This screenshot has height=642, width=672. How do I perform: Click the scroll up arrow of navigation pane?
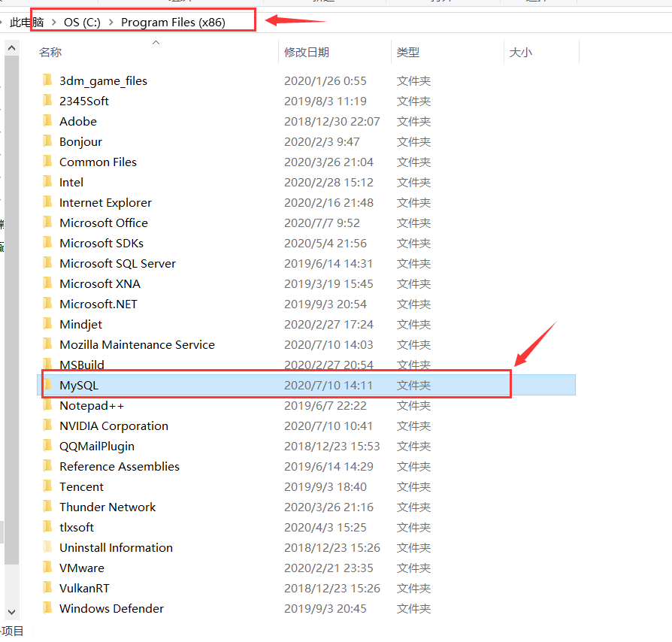coord(11,47)
